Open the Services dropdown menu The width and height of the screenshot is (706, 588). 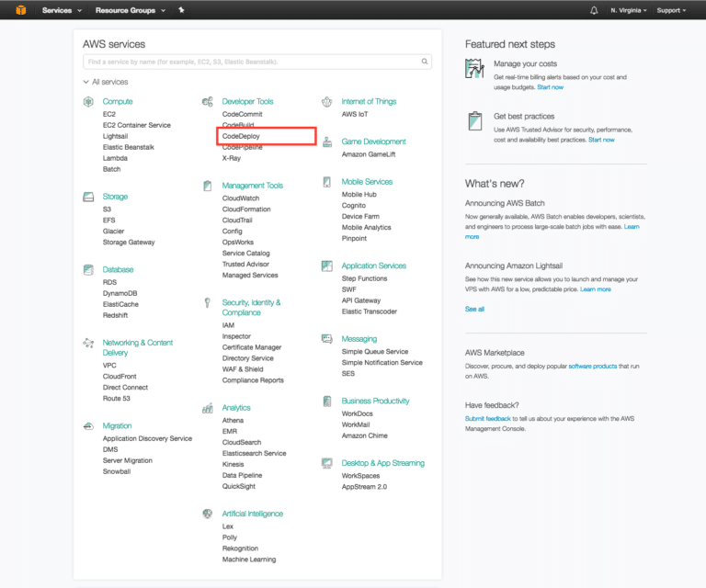coord(62,10)
